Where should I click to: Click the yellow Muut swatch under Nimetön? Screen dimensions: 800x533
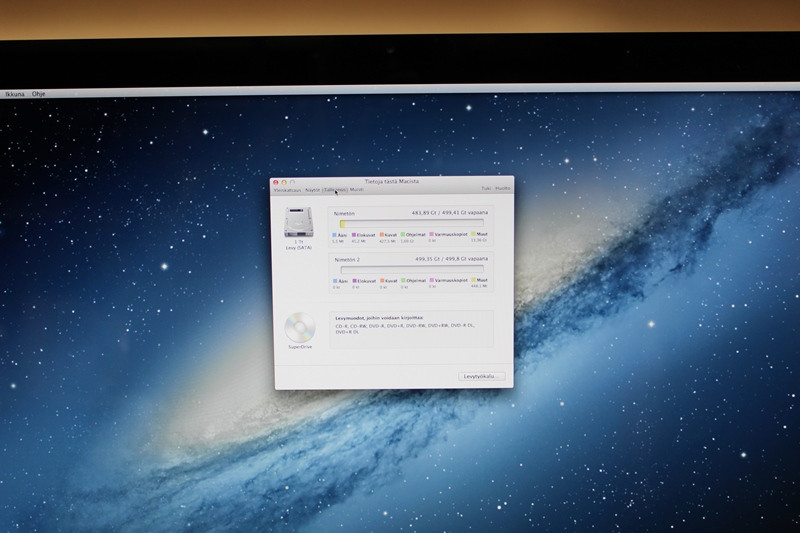point(473,234)
